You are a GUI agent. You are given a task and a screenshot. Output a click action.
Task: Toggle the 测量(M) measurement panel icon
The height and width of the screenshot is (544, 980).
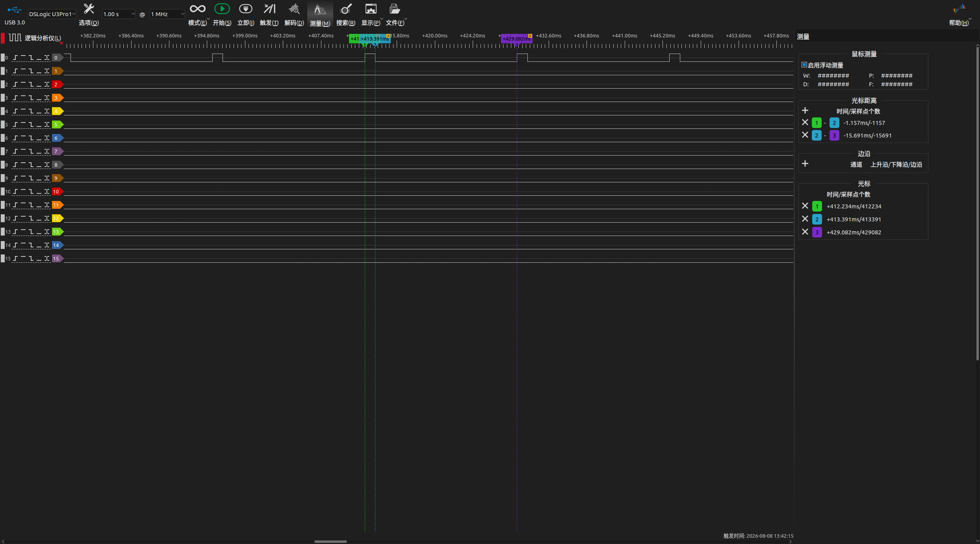click(320, 9)
